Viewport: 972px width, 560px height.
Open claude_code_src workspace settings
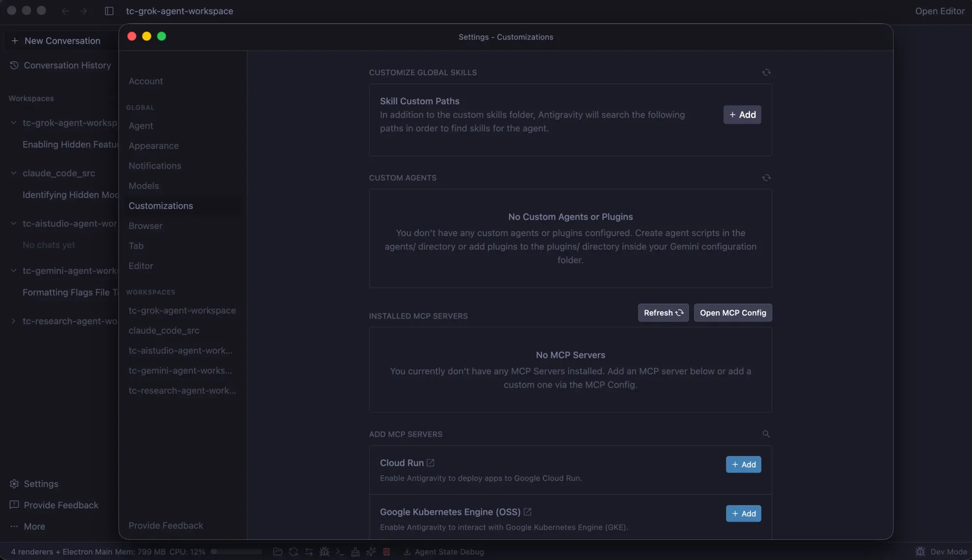(x=164, y=330)
